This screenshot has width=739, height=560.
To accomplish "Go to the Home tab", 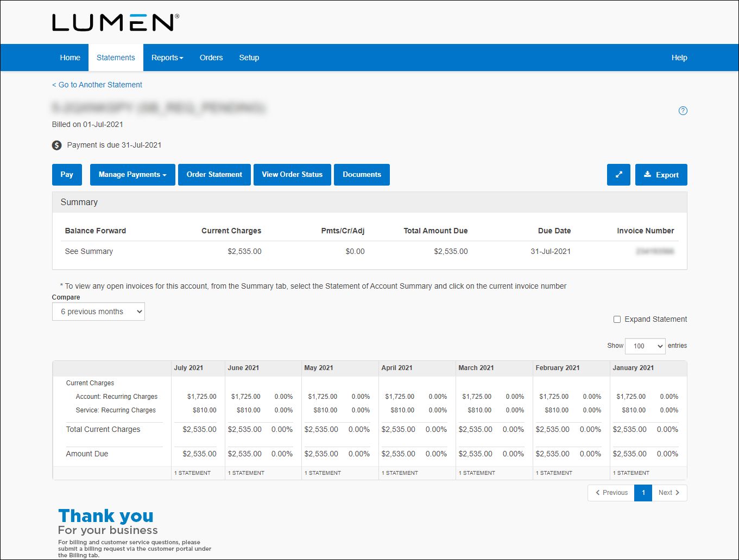I will (70, 58).
